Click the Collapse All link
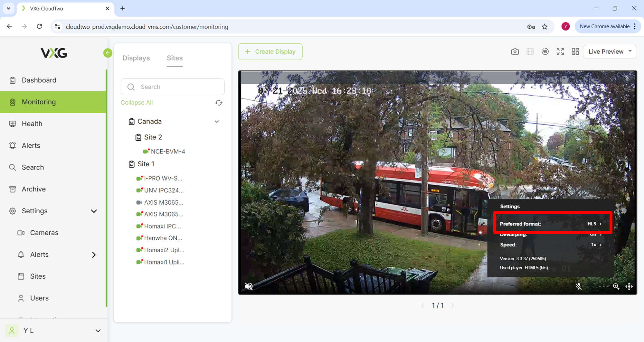644x342 pixels. pyautogui.click(x=137, y=103)
